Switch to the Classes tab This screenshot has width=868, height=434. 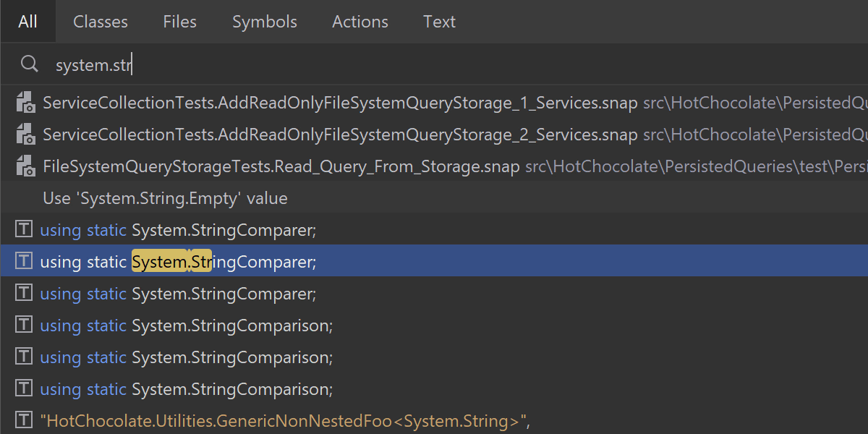(x=101, y=22)
